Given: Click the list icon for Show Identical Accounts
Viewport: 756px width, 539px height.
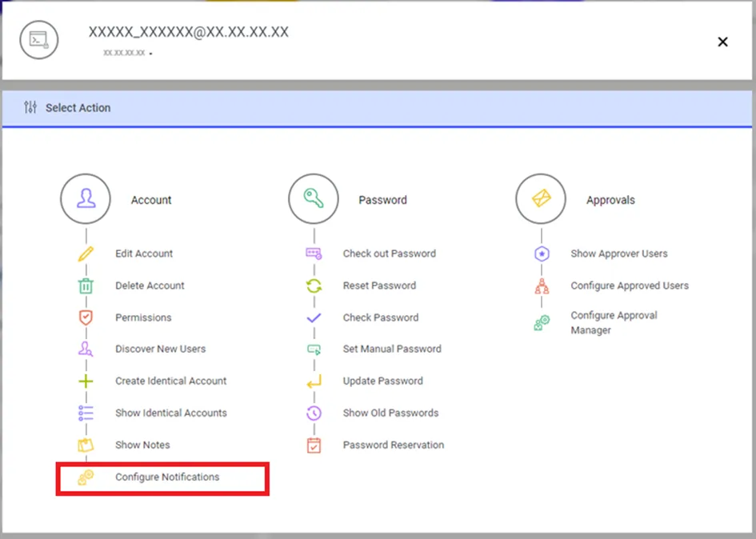Looking at the screenshot, I should [x=86, y=413].
